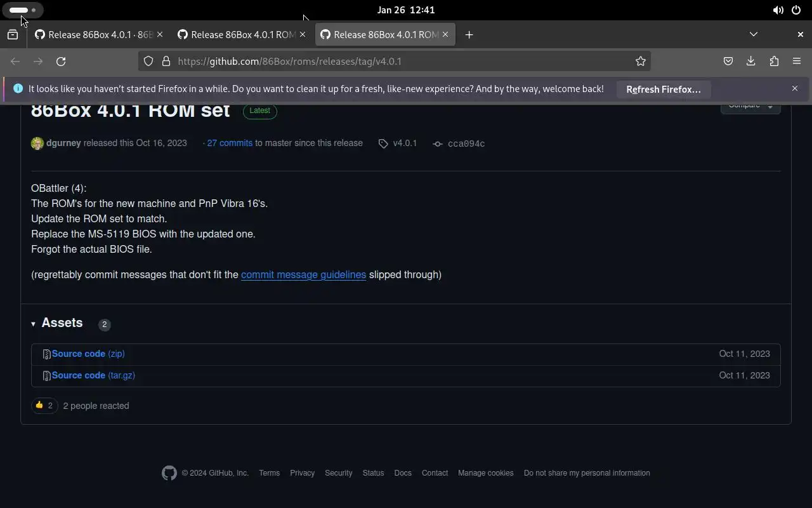Click the info icon on the notification bar
This screenshot has height=508, width=812.
tap(18, 89)
